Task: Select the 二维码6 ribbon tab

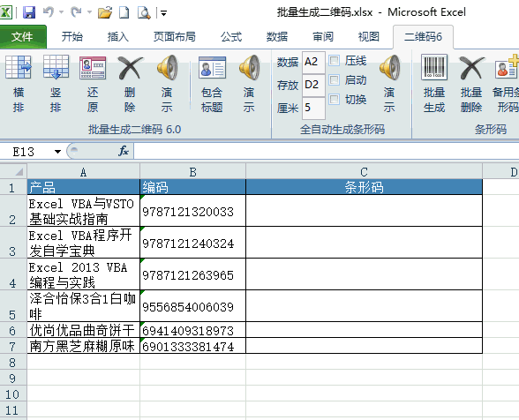Action: pos(423,36)
